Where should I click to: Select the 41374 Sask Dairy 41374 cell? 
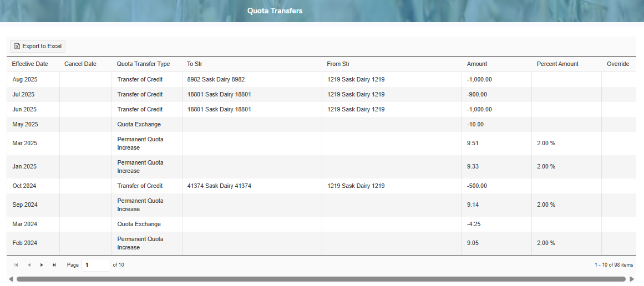point(219,186)
